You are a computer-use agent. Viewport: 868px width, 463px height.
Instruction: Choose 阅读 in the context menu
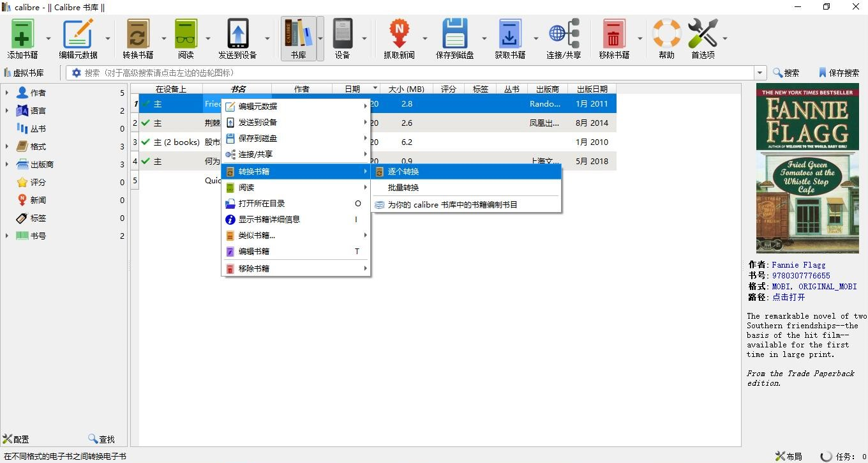(x=296, y=187)
